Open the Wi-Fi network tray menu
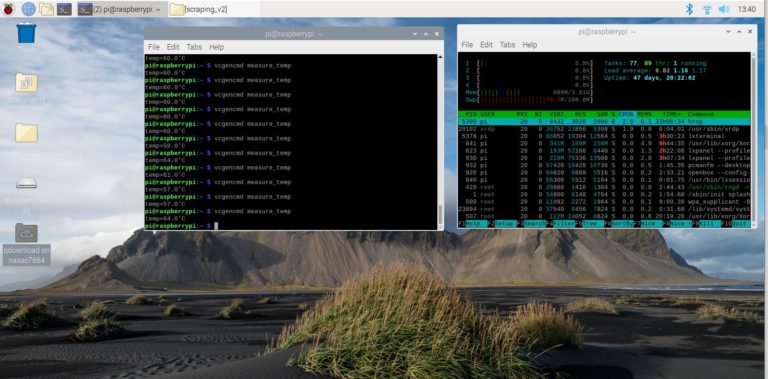The width and height of the screenshot is (768, 379). tap(707, 9)
